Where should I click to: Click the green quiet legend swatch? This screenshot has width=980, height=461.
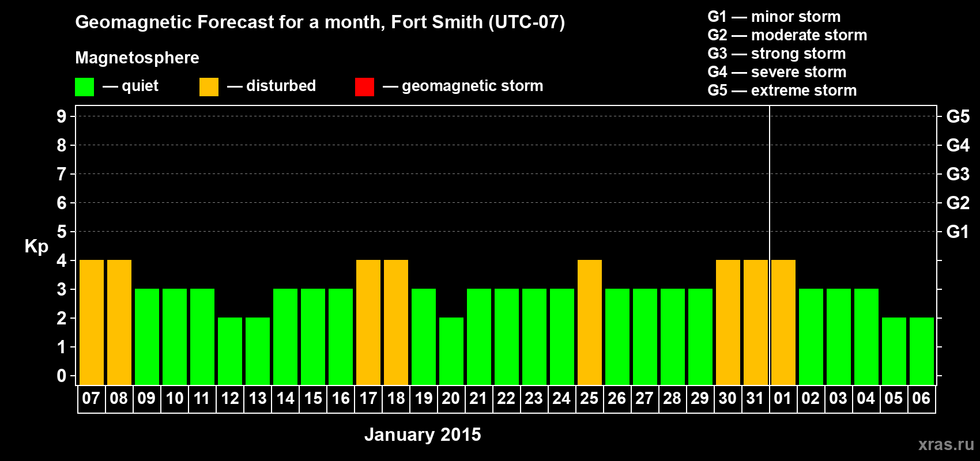(84, 87)
